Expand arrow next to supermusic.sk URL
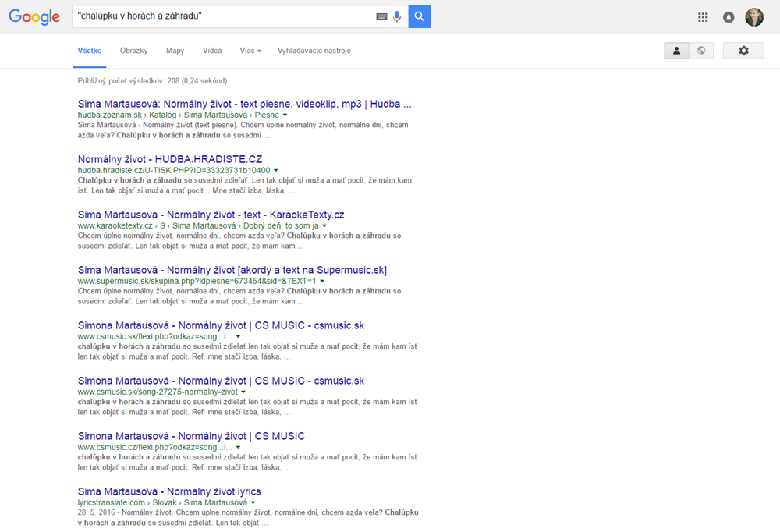 322,281
